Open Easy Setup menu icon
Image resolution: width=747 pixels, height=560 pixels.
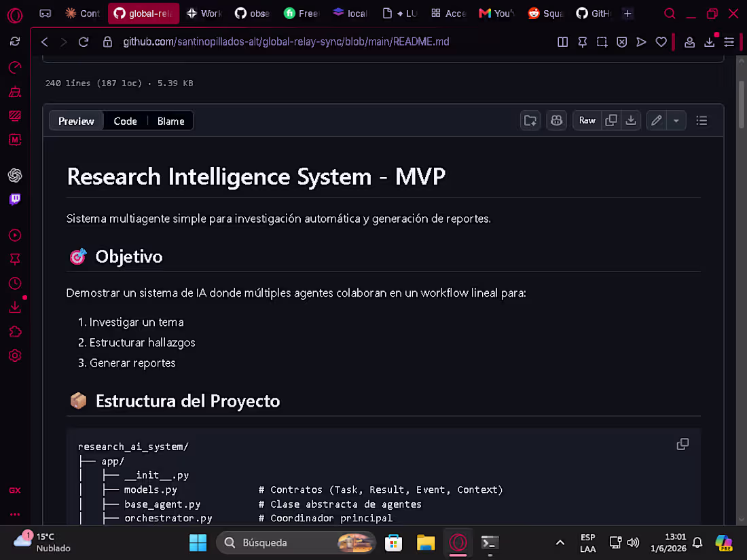(x=729, y=42)
